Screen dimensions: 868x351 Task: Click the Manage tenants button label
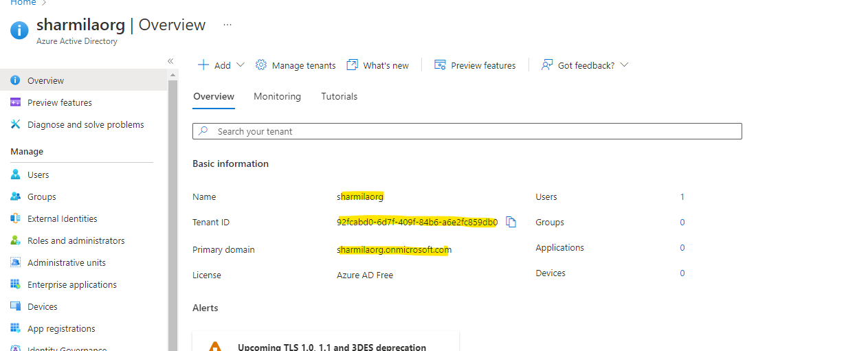pyautogui.click(x=304, y=65)
